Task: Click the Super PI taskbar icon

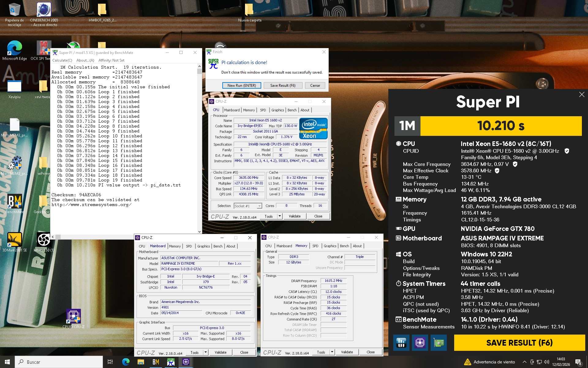Action: pos(171,362)
